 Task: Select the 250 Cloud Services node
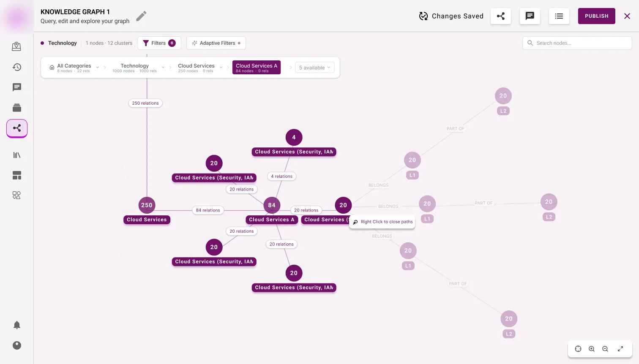147,205
